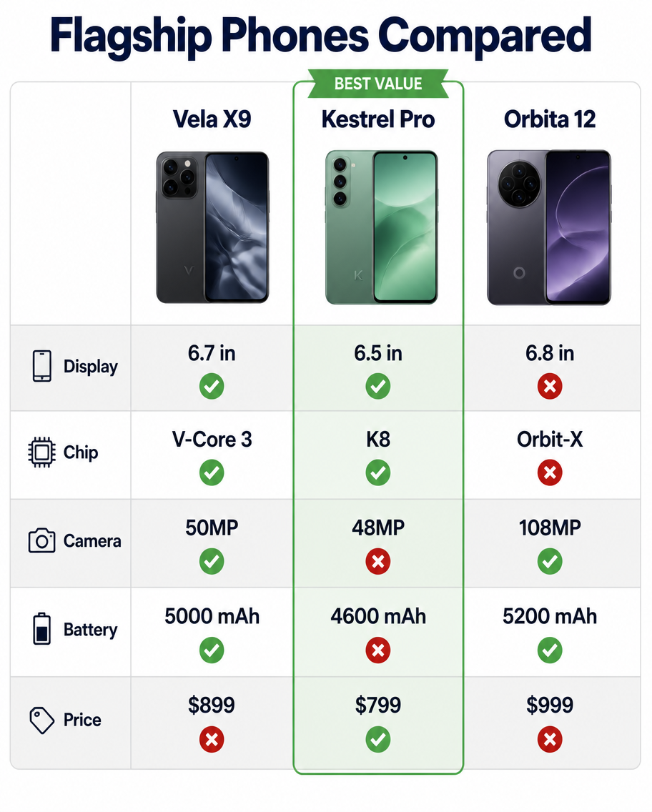Screen dimensions: 652x812
Task: Click the Price tag icon
Action: coord(42,720)
